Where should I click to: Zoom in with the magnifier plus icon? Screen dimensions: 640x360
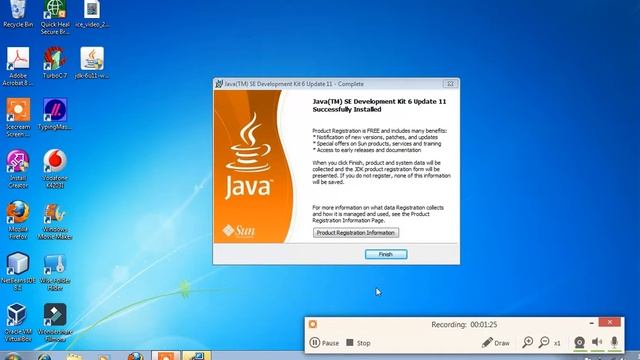point(528,342)
